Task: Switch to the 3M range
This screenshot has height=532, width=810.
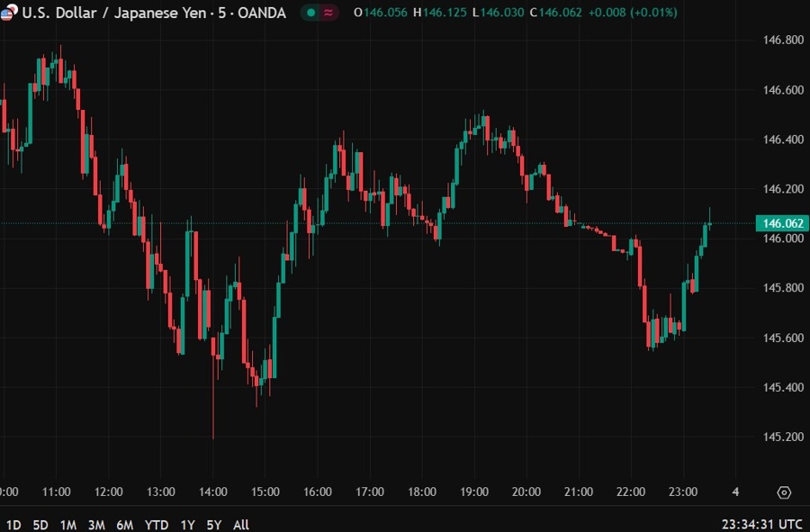Action: (96, 524)
